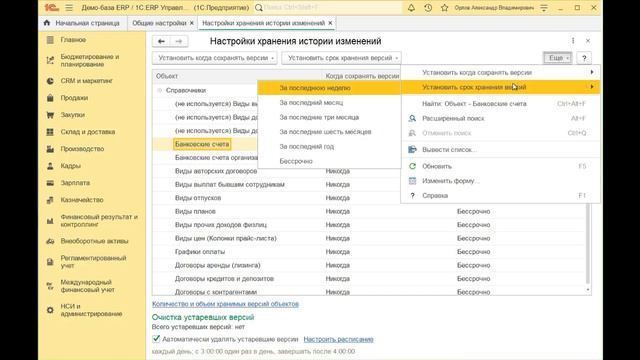Open the Закупки section

73,115
